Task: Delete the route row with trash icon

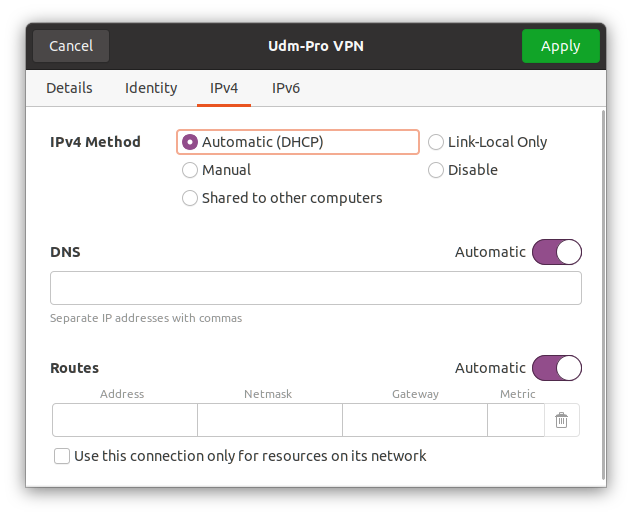Action: click(561, 421)
